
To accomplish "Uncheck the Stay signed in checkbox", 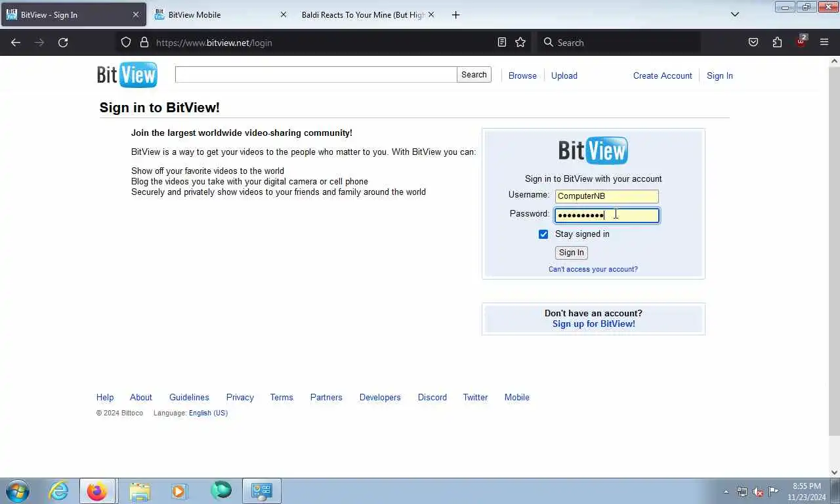I will pyautogui.click(x=543, y=234).
